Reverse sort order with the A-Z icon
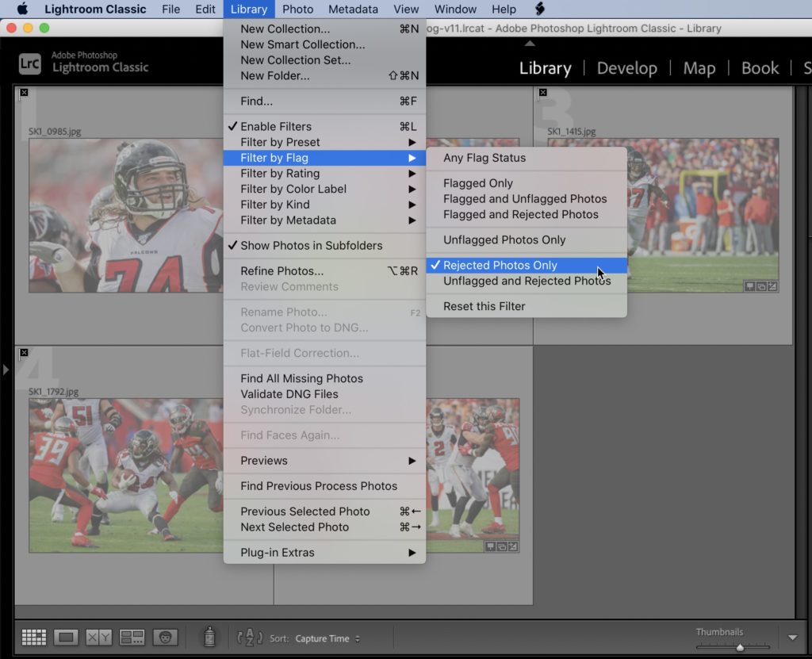 [251, 637]
